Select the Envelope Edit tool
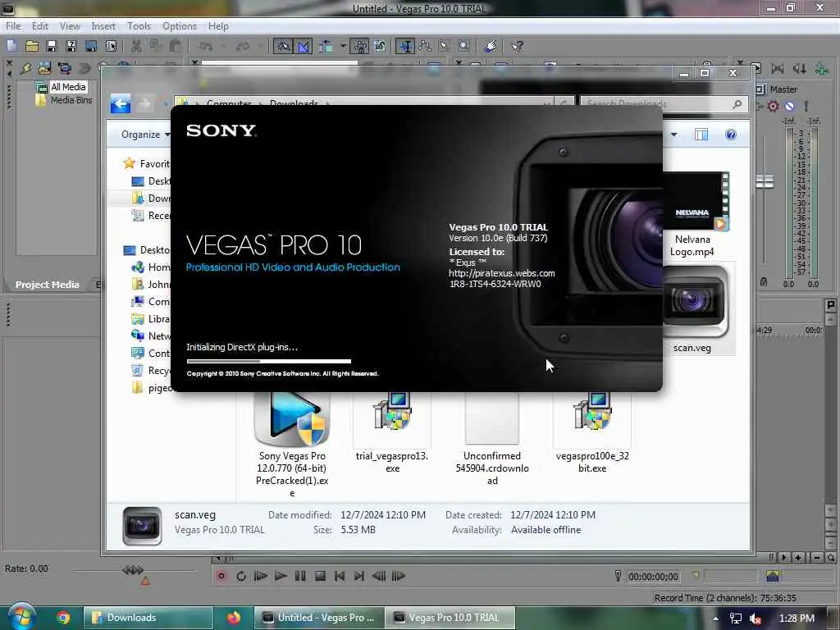The width and height of the screenshot is (840, 630). click(425, 46)
